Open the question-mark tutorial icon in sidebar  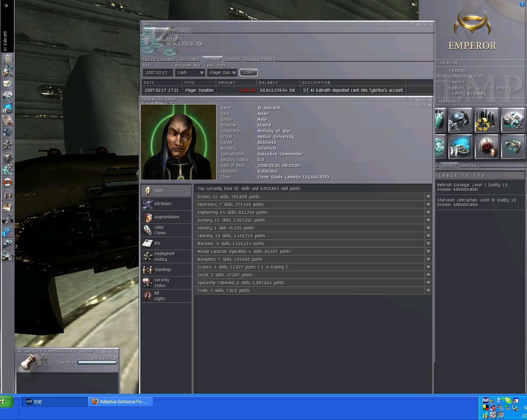click(7, 232)
